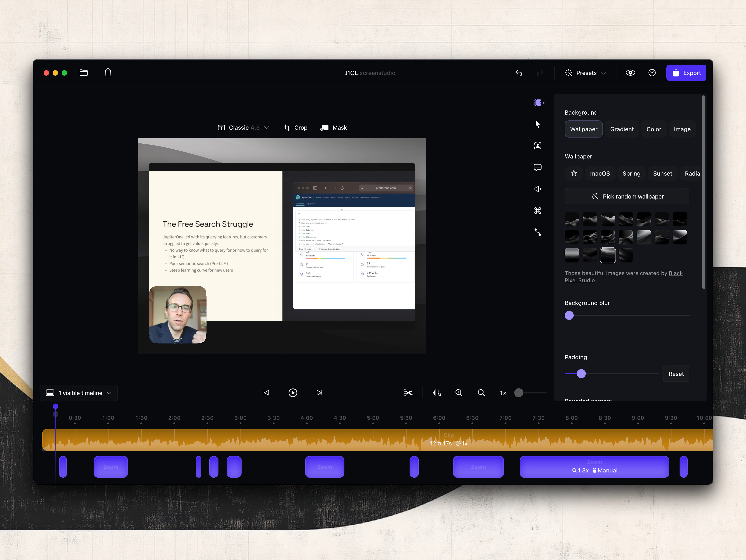Expand the visible timeline selector

(x=79, y=393)
